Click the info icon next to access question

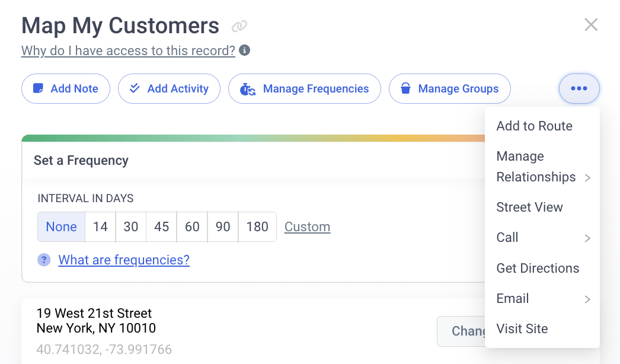click(244, 50)
